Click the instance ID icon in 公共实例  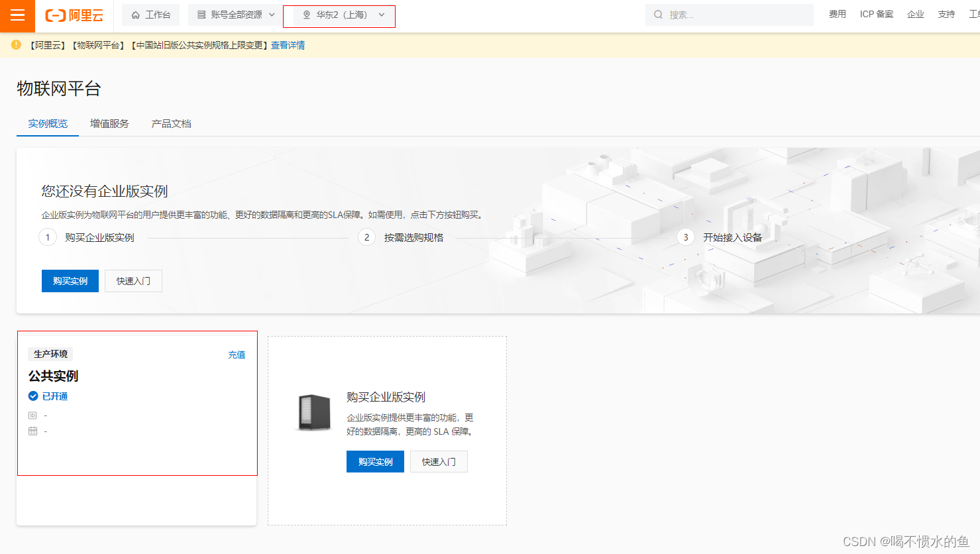point(32,415)
